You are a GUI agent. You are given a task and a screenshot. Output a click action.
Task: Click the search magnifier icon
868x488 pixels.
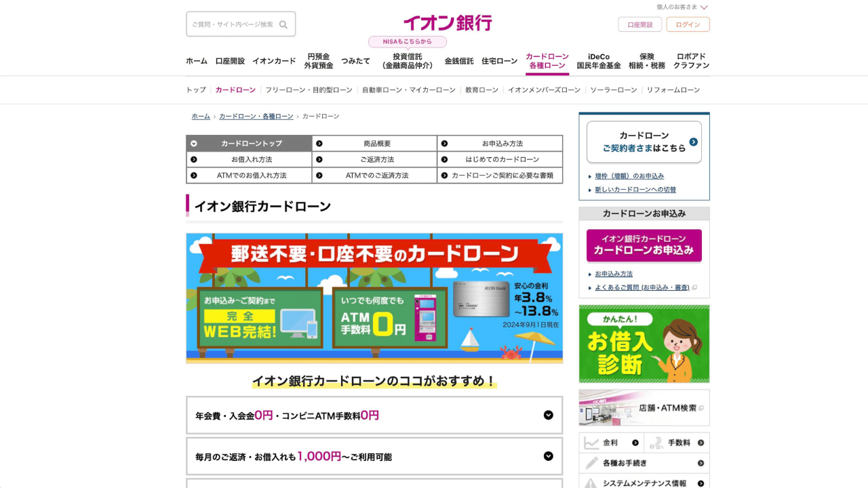pyautogui.click(x=283, y=24)
